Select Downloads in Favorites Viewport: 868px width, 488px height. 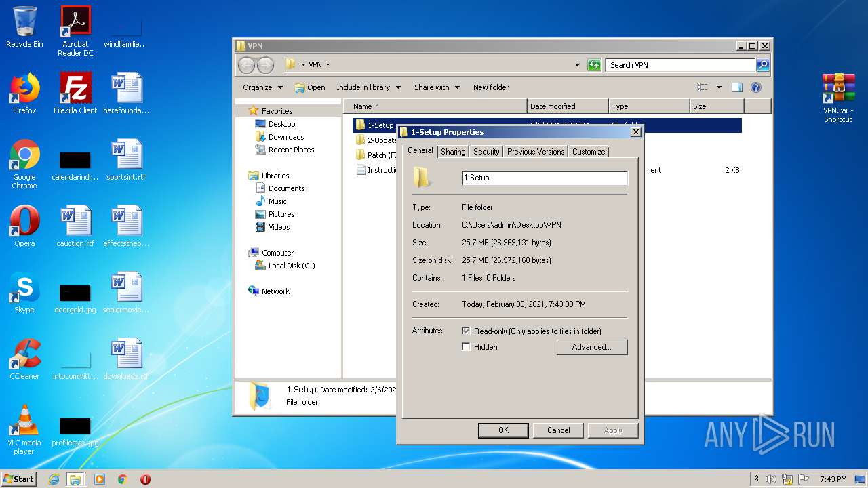[279, 137]
